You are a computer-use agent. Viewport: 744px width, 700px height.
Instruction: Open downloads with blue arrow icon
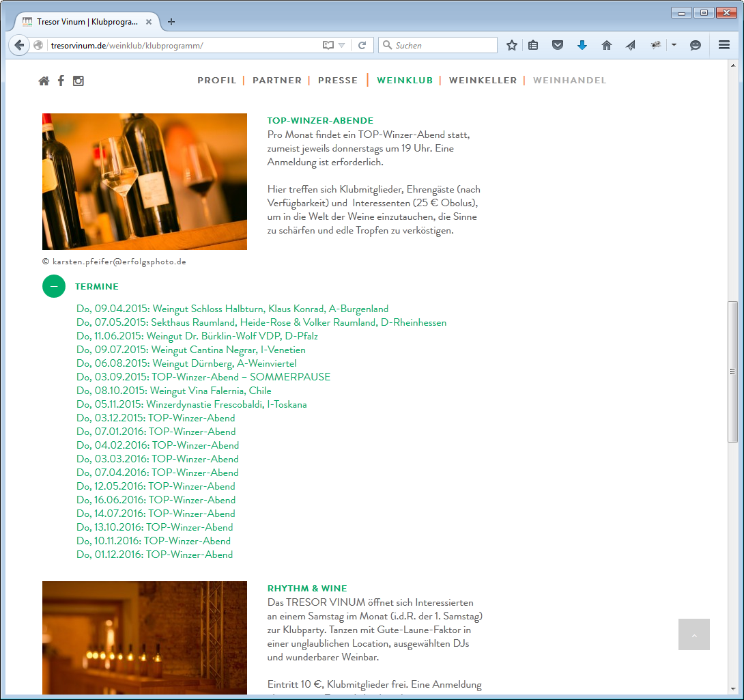click(x=582, y=45)
